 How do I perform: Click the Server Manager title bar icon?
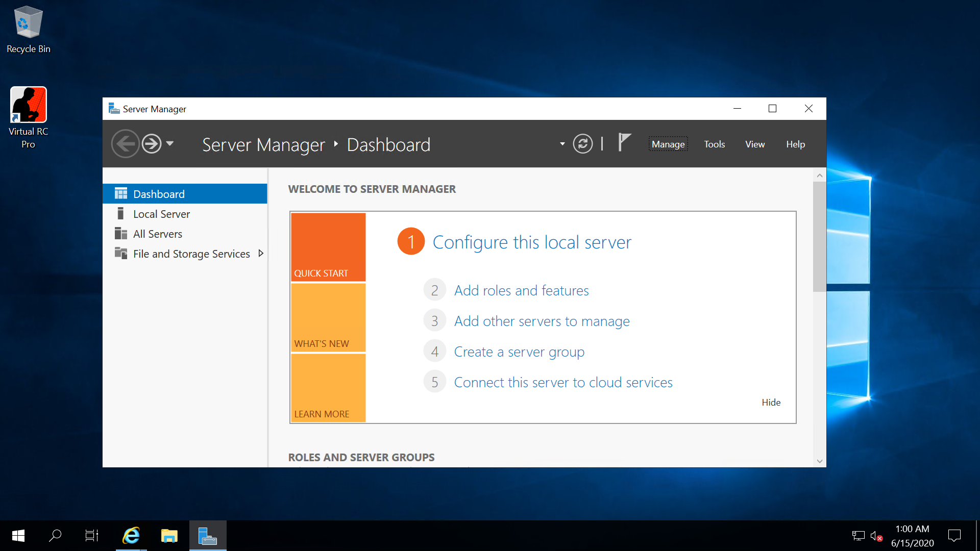pyautogui.click(x=114, y=109)
